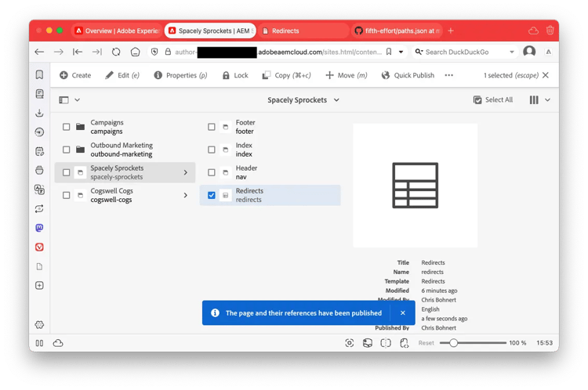Open the rail toggle dropdown arrow

click(x=78, y=99)
